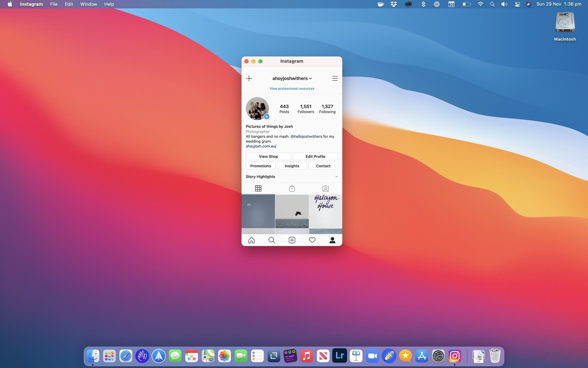Viewport: 588px width, 368px height.
Task: Open the Insights button
Action: click(x=292, y=166)
